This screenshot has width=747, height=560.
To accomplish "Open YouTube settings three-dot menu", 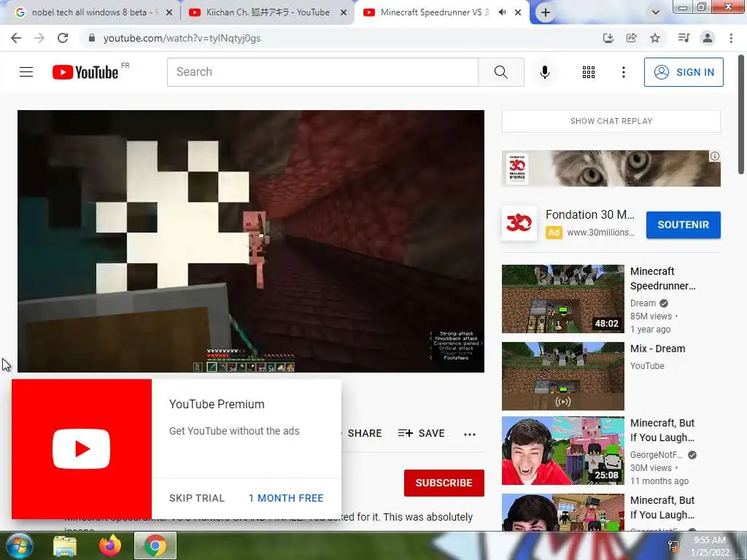I will pos(623,72).
